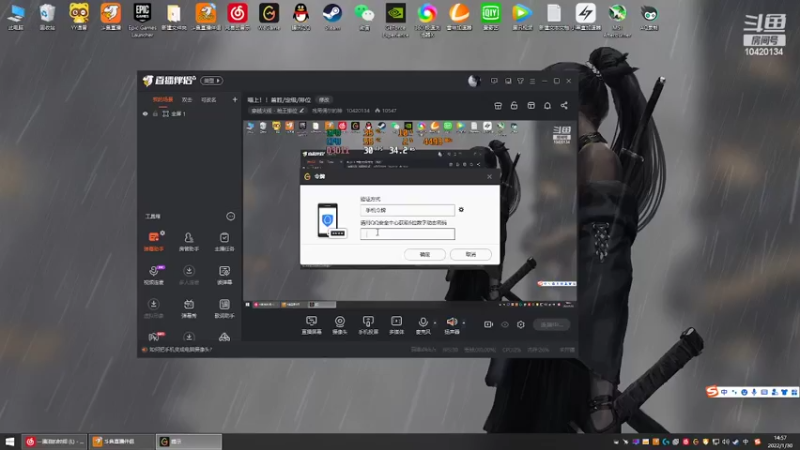Open GeForce Experience desktop icon

click(395, 19)
